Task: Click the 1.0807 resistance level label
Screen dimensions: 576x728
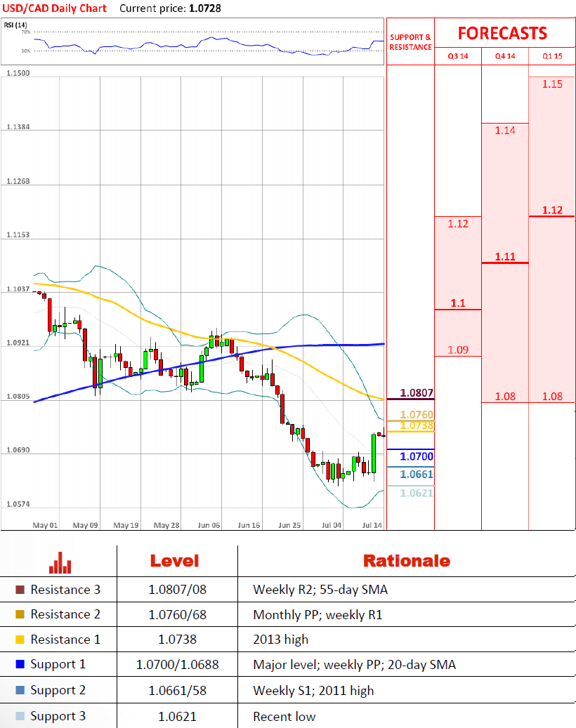Action: pyautogui.click(x=417, y=393)
